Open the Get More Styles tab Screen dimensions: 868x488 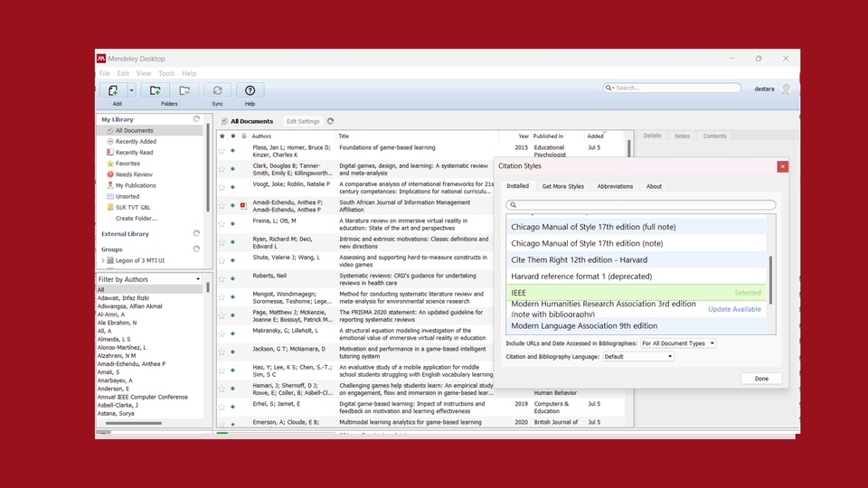tap(562, 186)
